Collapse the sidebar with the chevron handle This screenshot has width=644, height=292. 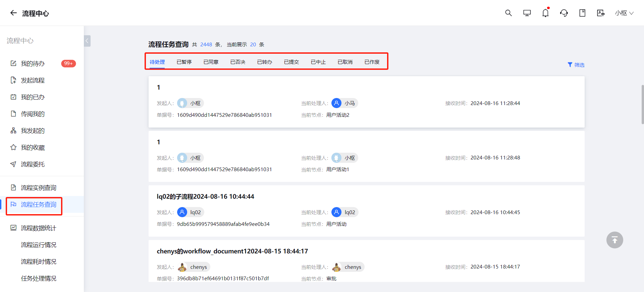(87, 41)
